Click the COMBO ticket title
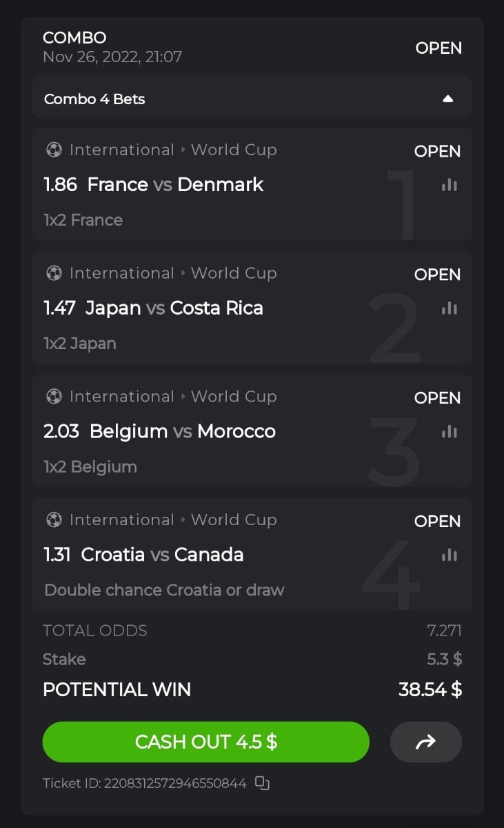 (x=74, y=38)
